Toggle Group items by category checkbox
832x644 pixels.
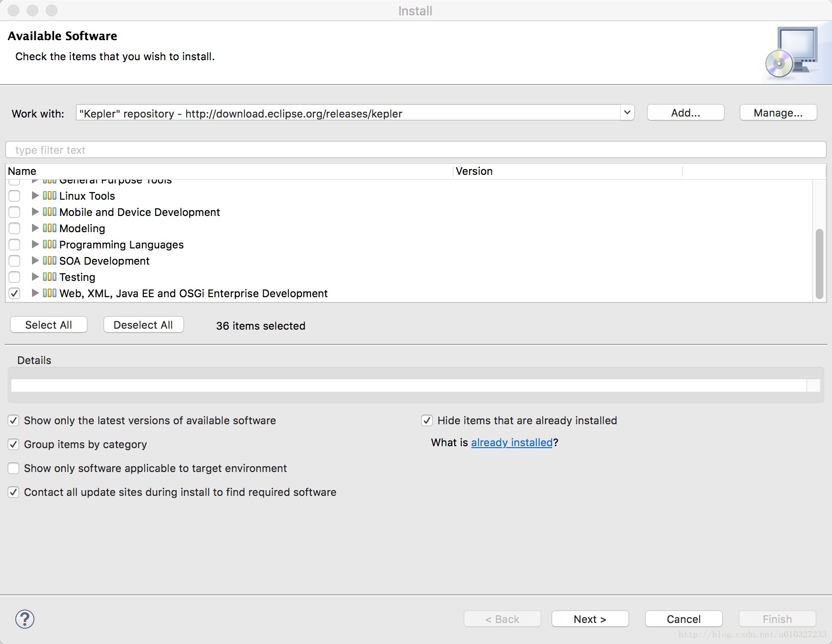click(x=13, y=444)
